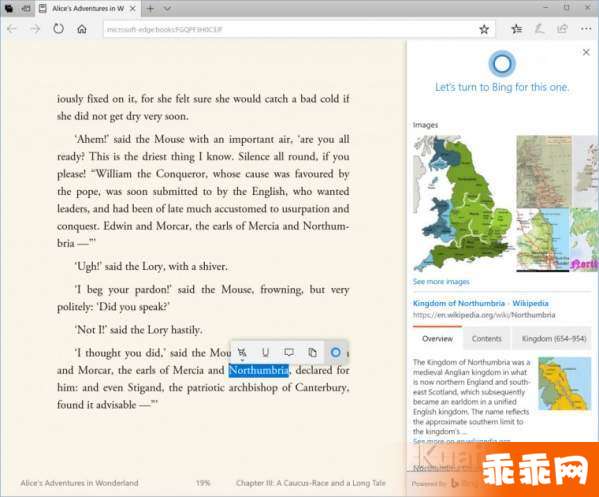Click the 19% reading progress indicator

203,483
